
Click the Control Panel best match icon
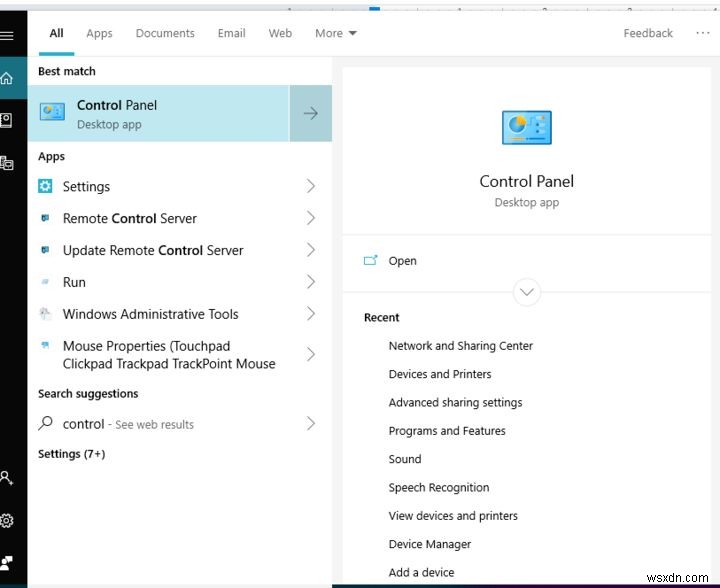pos(52,112)
